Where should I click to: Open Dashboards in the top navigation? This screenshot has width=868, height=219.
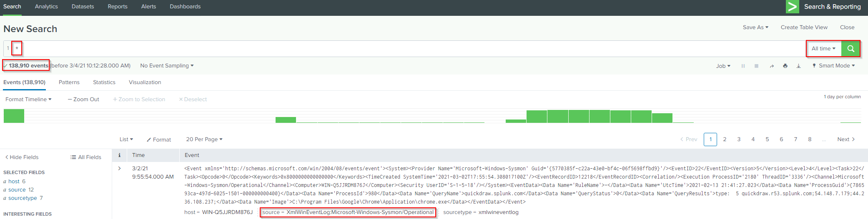coord(185,7)
